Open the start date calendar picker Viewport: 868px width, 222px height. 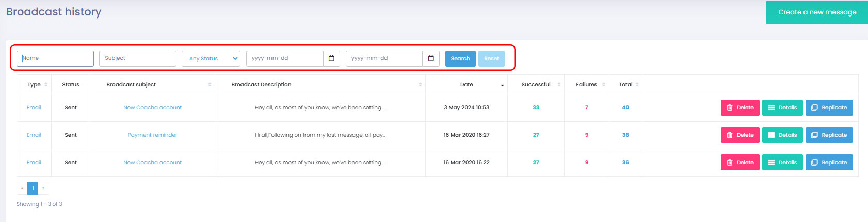coord(331,58)
